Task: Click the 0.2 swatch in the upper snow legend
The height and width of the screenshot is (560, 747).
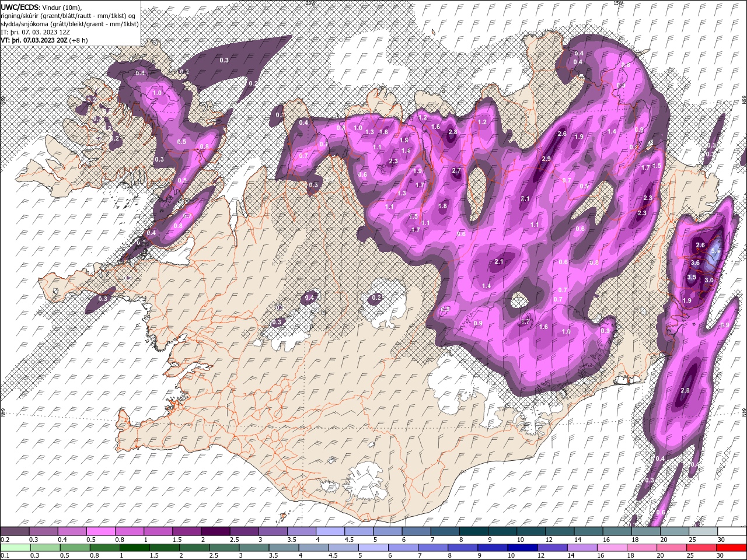Action: click(x=15, y=531)
